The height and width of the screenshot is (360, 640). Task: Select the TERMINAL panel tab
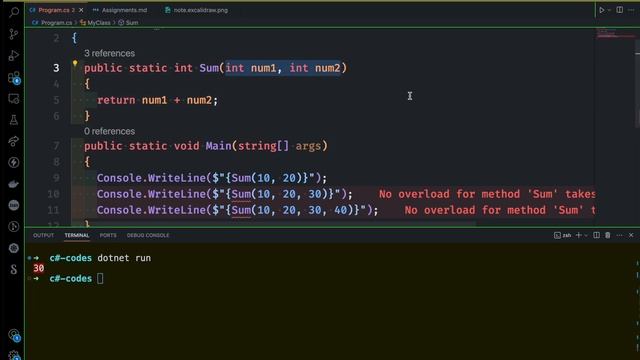pyautogui.click(x=77, y=236)
